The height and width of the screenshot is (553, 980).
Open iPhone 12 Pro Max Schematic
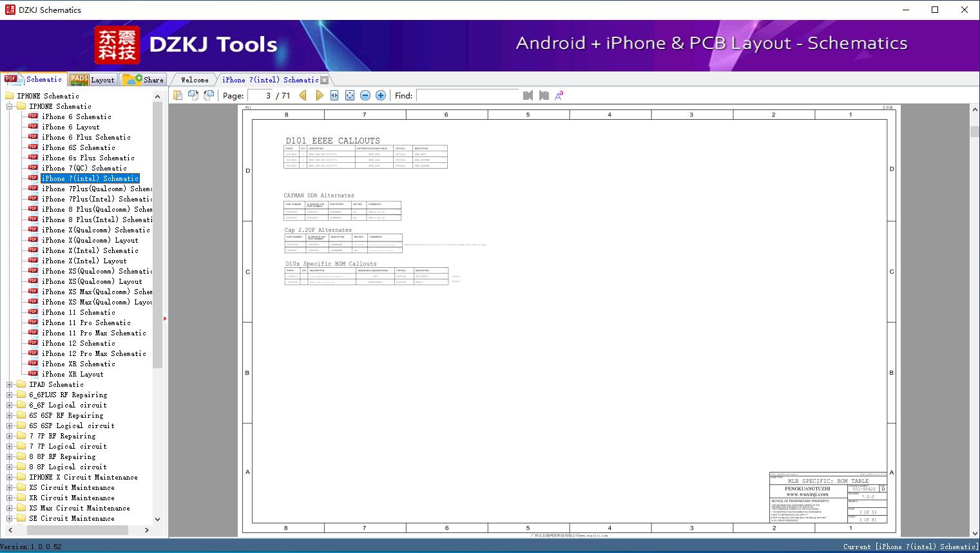tap(94, 353)
